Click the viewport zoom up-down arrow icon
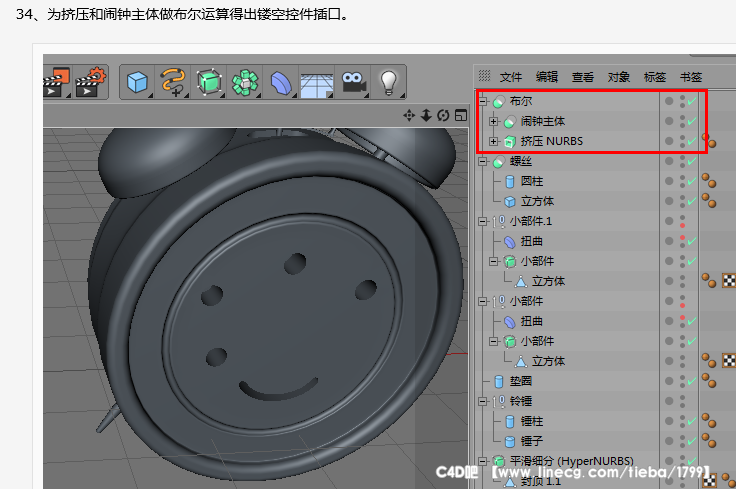Viewport: 736px width, 489px height. (x=426, y=115)
